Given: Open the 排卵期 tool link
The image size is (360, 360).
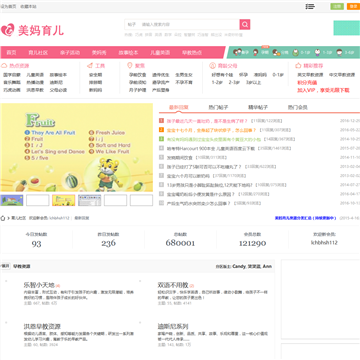Looking at the screenshot, I should pyautogui.click(x=95, y=82).
